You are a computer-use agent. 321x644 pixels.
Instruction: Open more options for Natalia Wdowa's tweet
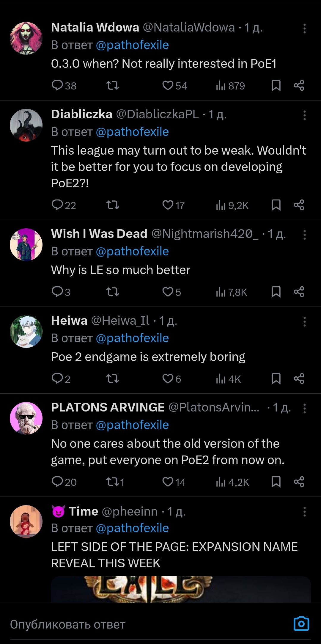point(304,29)
